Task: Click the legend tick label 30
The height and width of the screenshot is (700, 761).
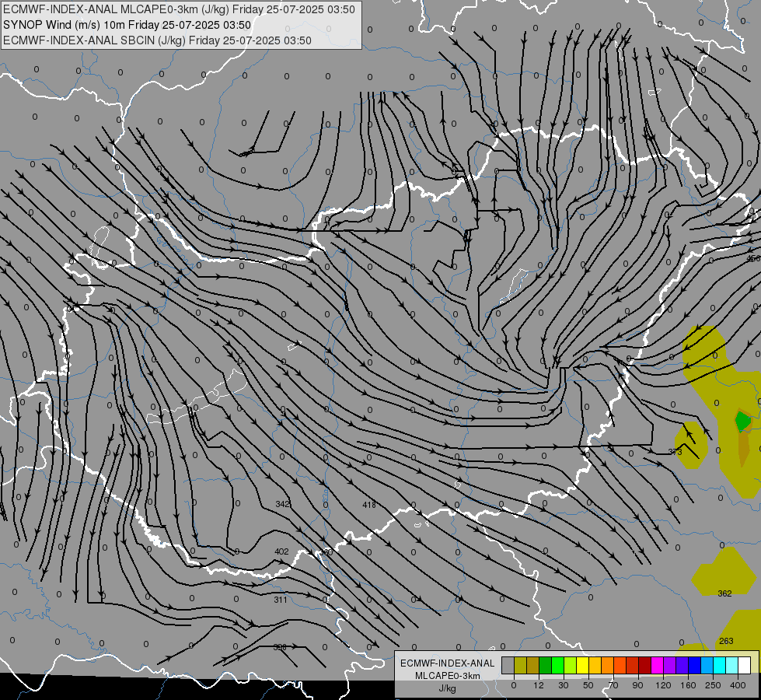Action: 564,685
